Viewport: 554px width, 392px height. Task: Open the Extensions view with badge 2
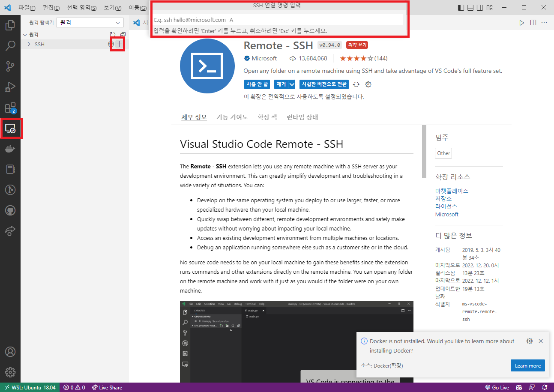tap(10, 108)
